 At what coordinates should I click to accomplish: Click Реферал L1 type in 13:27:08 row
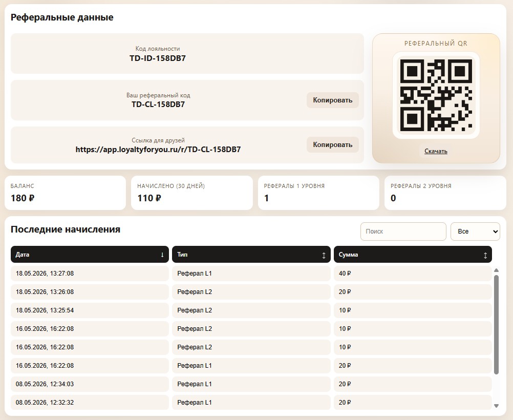(251, 274)
